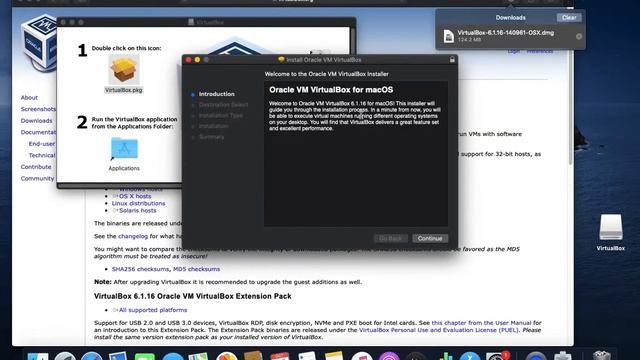Image resolution: width=640 pixels, height=360 pixels.
Task: Open VirtualBox Personal Use and Evaluation License link
Action: coord(439,330)
